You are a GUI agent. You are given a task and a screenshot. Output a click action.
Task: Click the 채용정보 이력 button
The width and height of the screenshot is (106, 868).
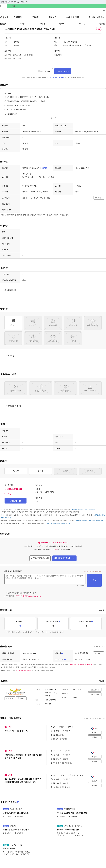click(x=95, y=694)
